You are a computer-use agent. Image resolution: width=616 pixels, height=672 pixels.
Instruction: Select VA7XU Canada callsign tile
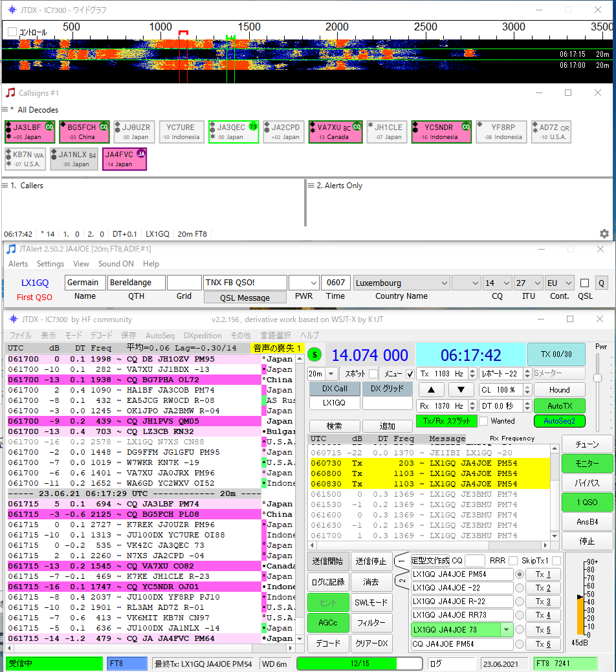(x=336, y=131)
